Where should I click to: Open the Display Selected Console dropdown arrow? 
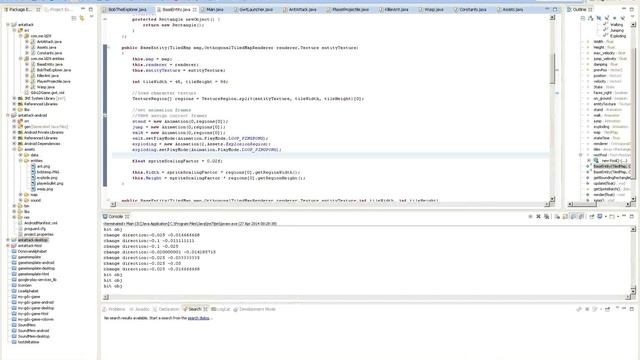606,216
